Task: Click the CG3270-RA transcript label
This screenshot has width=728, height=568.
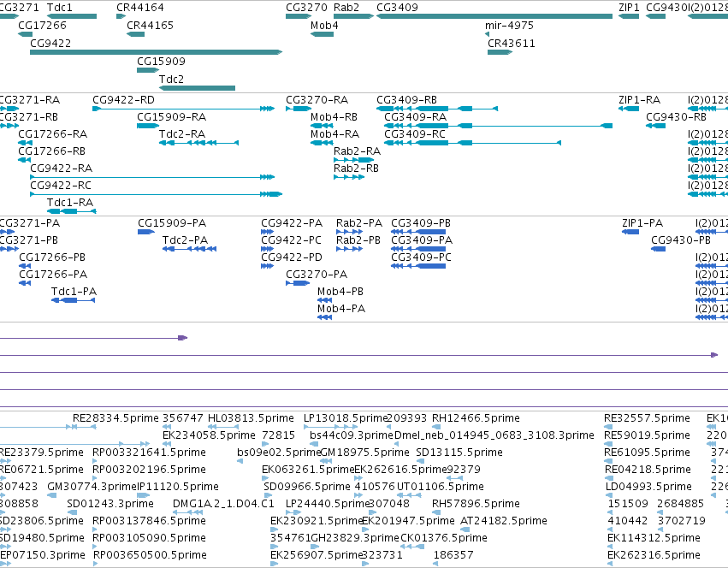Action: point(317,100)
